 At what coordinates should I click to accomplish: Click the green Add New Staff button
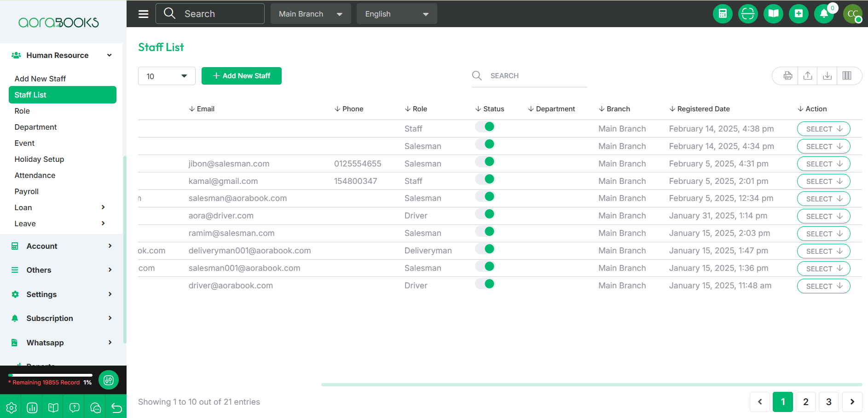coord(242,76)
